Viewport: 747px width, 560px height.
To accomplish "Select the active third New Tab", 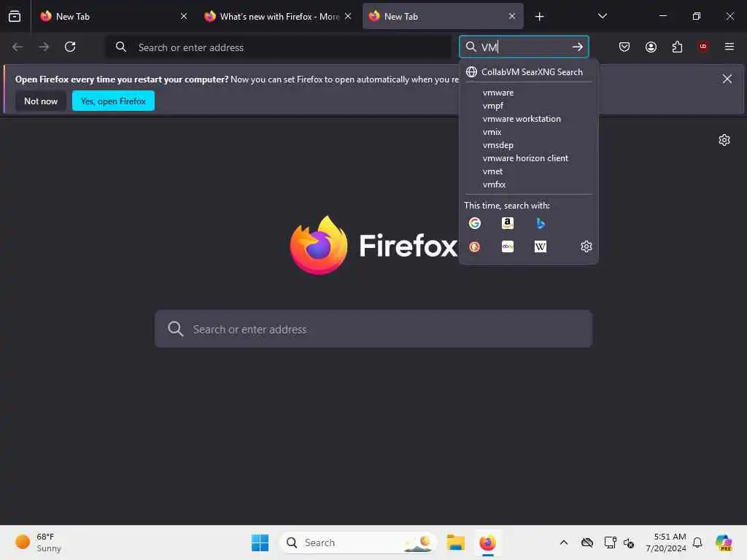I will [x=443, y=16].
